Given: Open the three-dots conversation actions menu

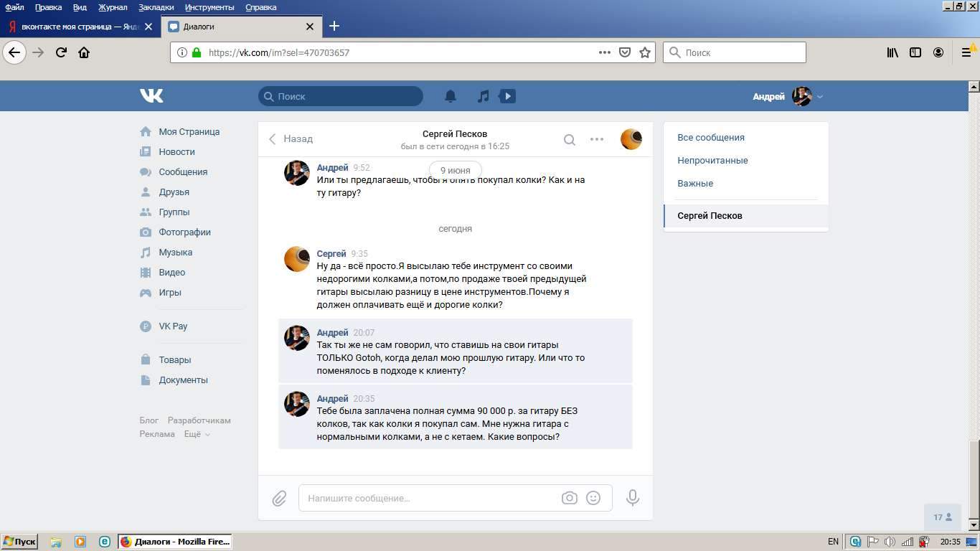Looking at the screenshot, I should point(597,139).
